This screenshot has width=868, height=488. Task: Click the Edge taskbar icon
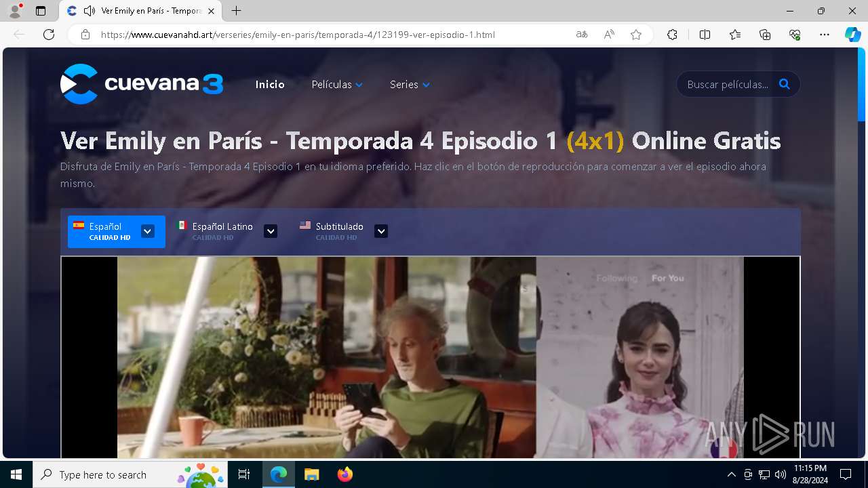pos(279,474)
